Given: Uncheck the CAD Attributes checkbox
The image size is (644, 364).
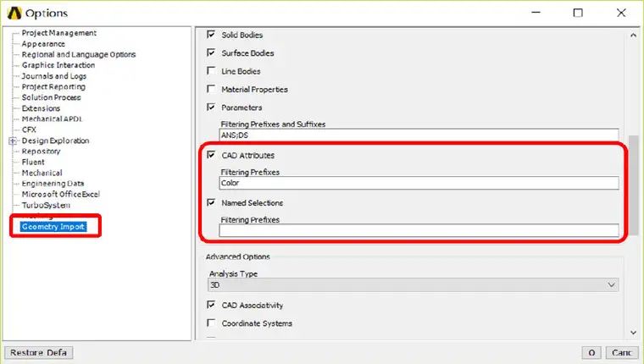Looking at the screenshot, I should pos(211,155).
